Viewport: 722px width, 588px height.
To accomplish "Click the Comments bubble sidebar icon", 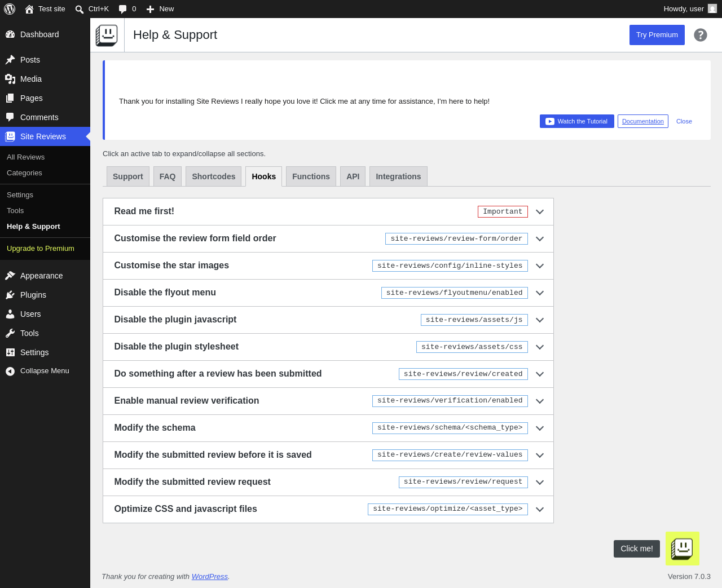I will point(10,117).
